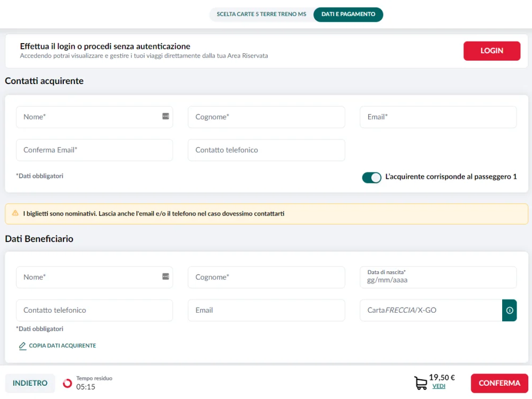This screenshot has height=399, width=532.
Task: Click the warning triangle icon in the yellow banner
Action: point(15,213)
